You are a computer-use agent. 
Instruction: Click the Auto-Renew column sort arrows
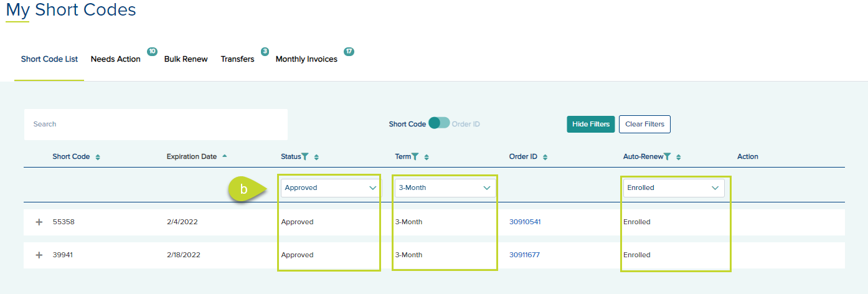coord(678,157)
